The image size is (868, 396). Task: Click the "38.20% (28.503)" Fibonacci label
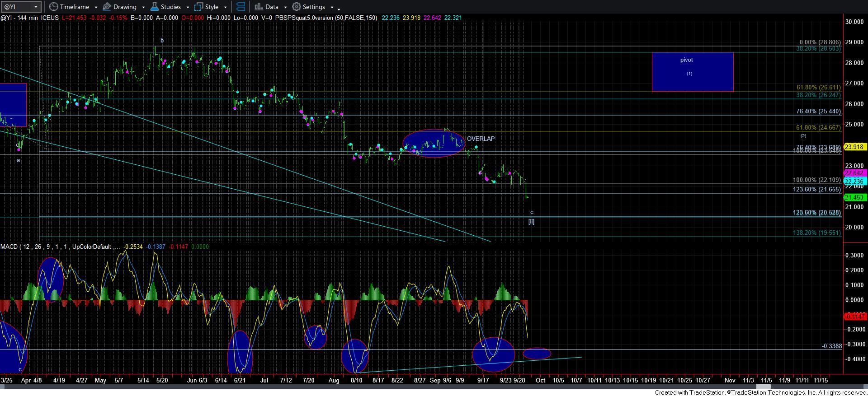(x=819, y=48)
